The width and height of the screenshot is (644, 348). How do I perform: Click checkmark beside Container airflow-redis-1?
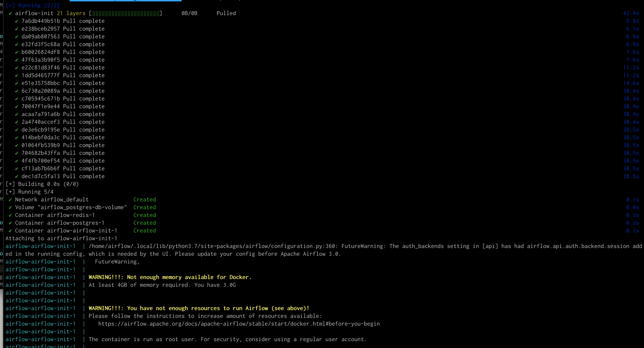(x=10, y=215)
